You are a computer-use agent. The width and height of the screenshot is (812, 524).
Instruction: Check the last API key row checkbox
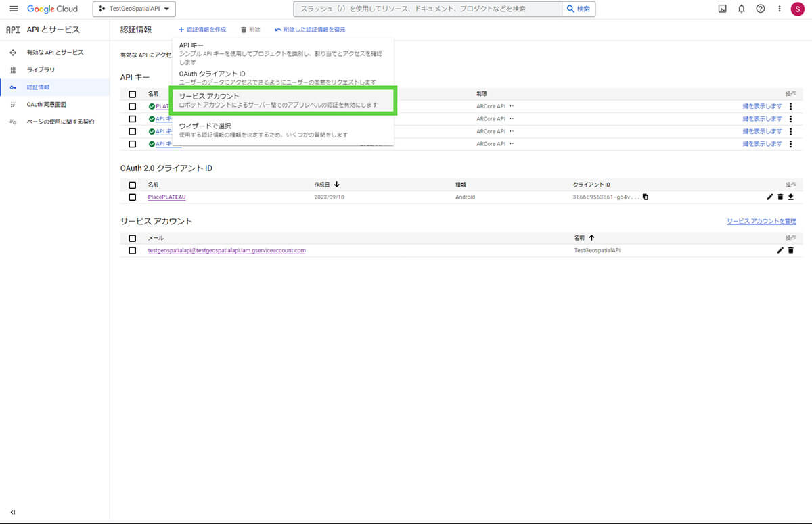133,143
